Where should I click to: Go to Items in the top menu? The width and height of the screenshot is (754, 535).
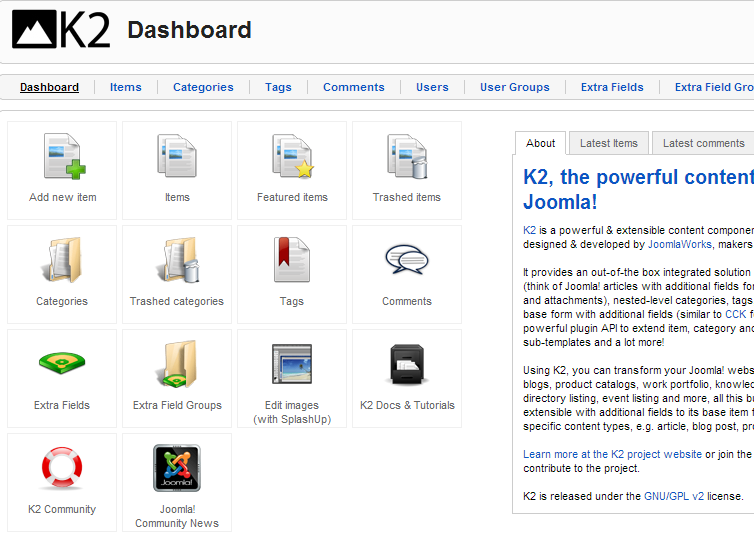tap(126, 87)
